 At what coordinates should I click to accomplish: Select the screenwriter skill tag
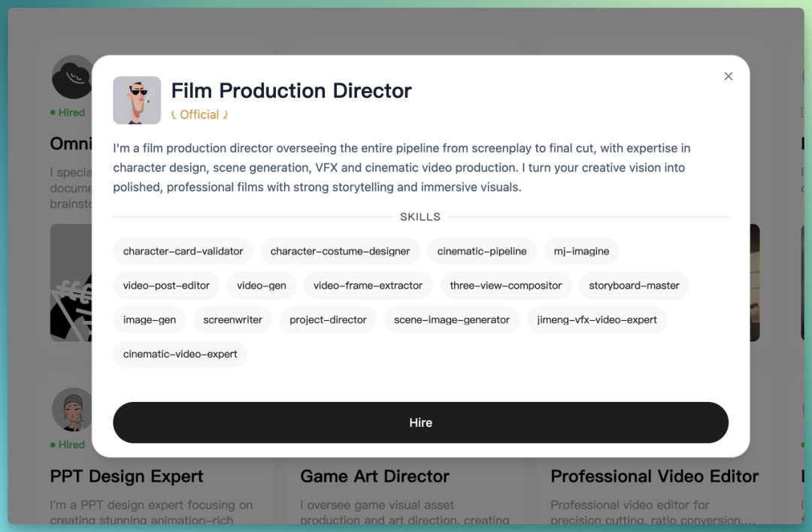(x=232, y=319)
